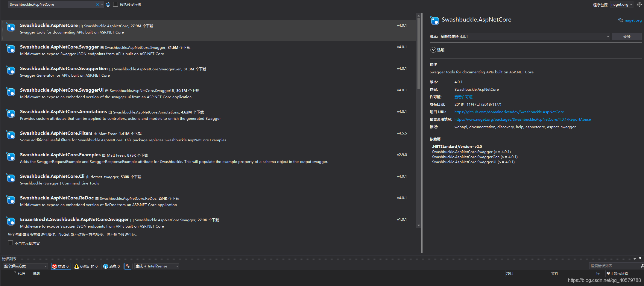Viewport: 644px width, 286px height.
Task: Click the package list scroll-up arrow
Action: (x=419, y=16)
